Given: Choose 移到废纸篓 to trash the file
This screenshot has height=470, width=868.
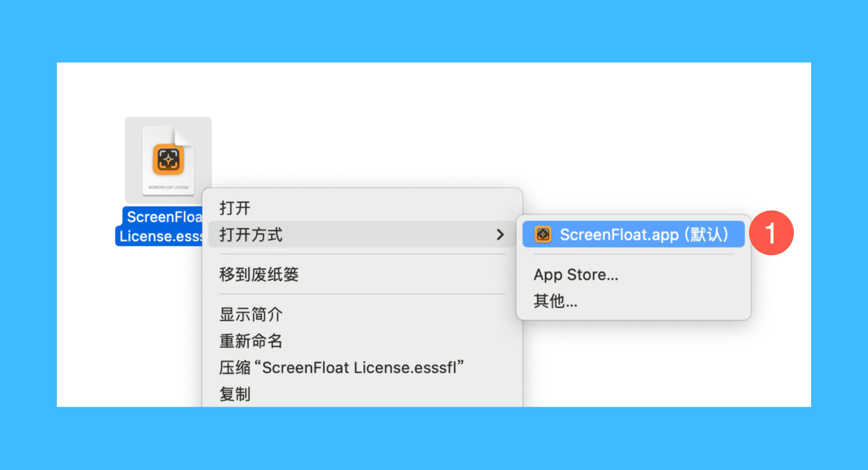Looking at the screenshot, I should (x=362, y=274).
